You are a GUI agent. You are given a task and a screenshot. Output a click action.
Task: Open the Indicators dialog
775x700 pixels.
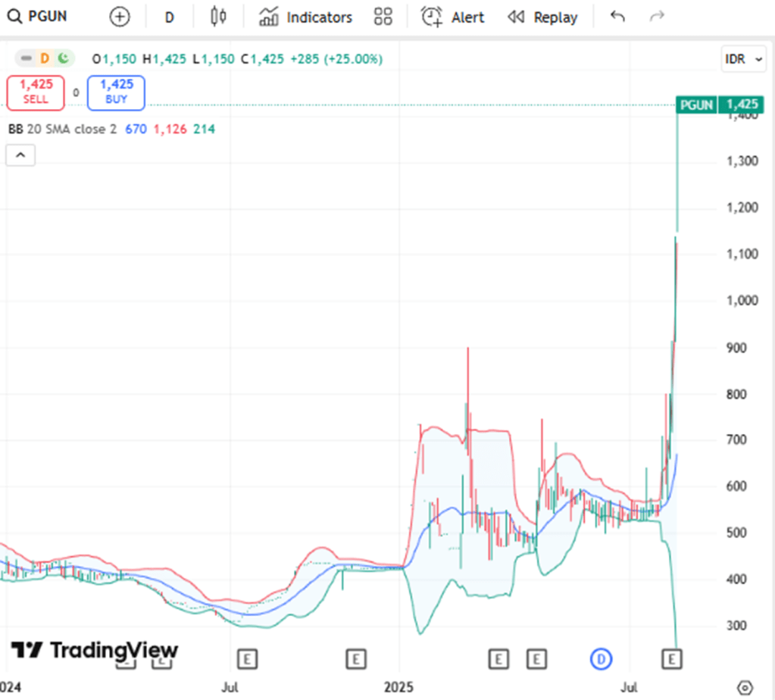pos(305,17)
